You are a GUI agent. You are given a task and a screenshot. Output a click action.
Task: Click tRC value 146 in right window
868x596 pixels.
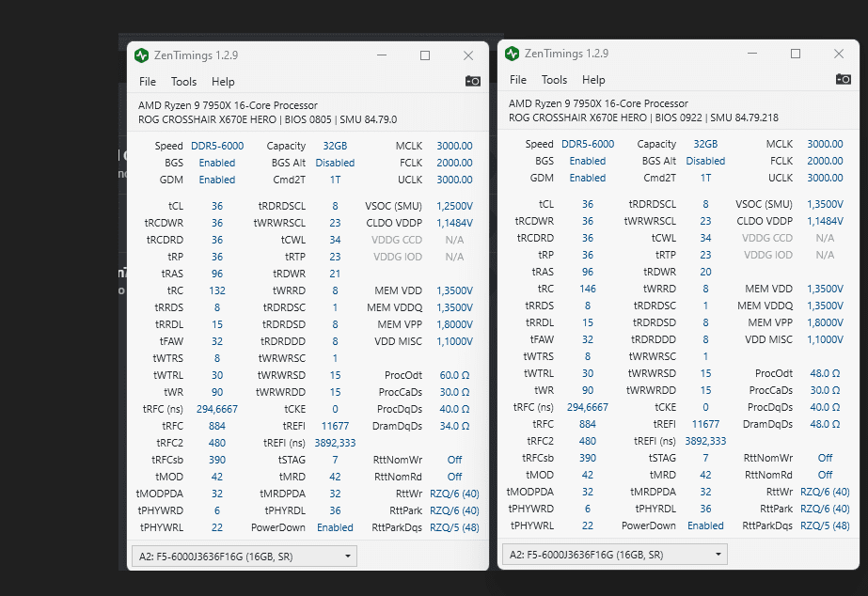[588, 289]
